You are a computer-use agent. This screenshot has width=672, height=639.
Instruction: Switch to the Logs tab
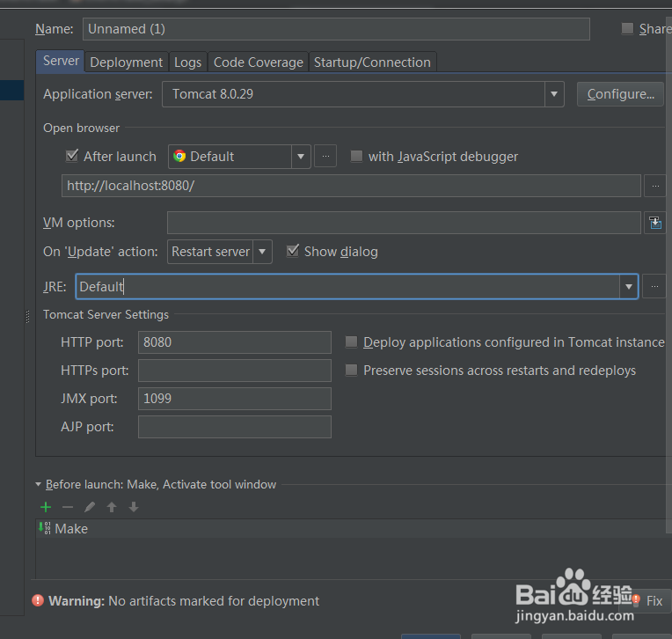coord(187,62)
